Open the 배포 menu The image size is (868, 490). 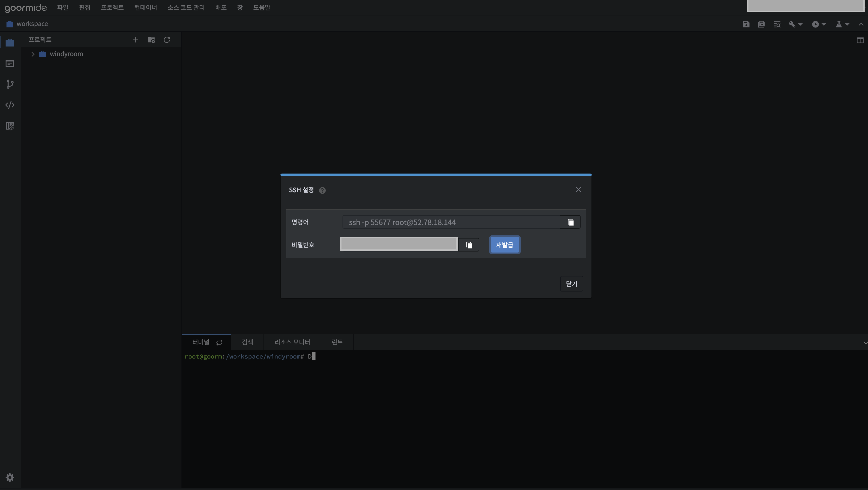tap(221, 8)
